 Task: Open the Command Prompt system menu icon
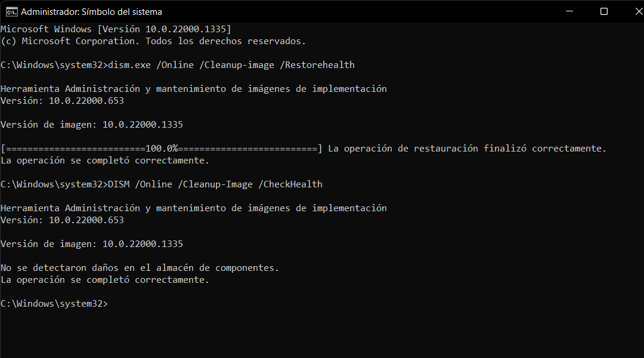coord(11,12)
